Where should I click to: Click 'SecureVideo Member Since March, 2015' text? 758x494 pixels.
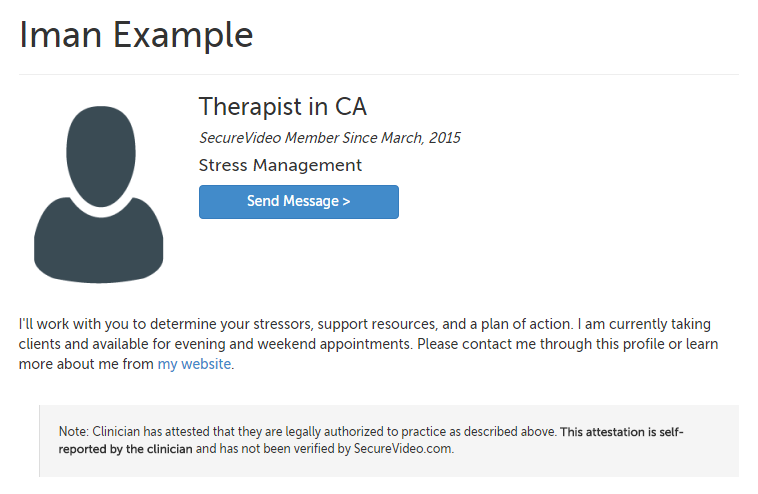[x=329, y=138]
